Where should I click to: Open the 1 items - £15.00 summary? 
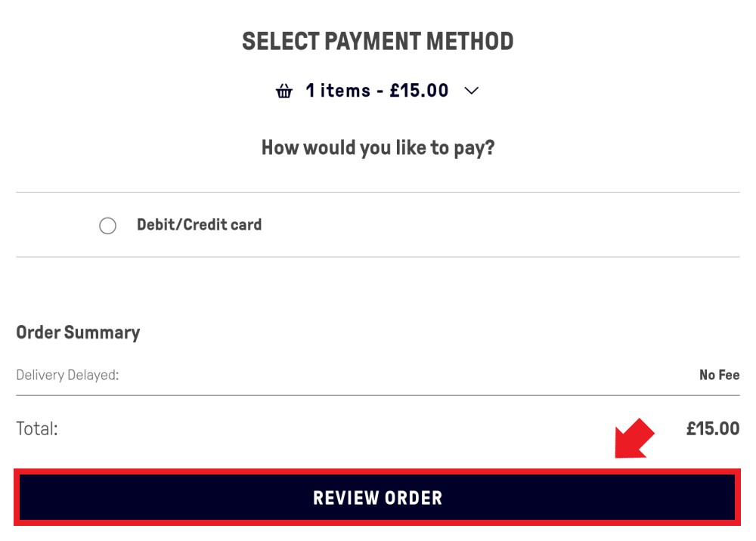tap(377, 91)
